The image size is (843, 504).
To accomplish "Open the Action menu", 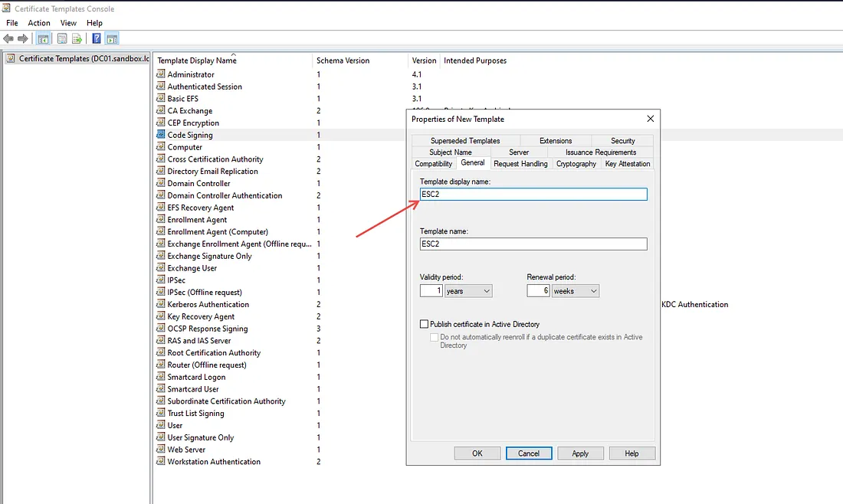I will point(39,23).
